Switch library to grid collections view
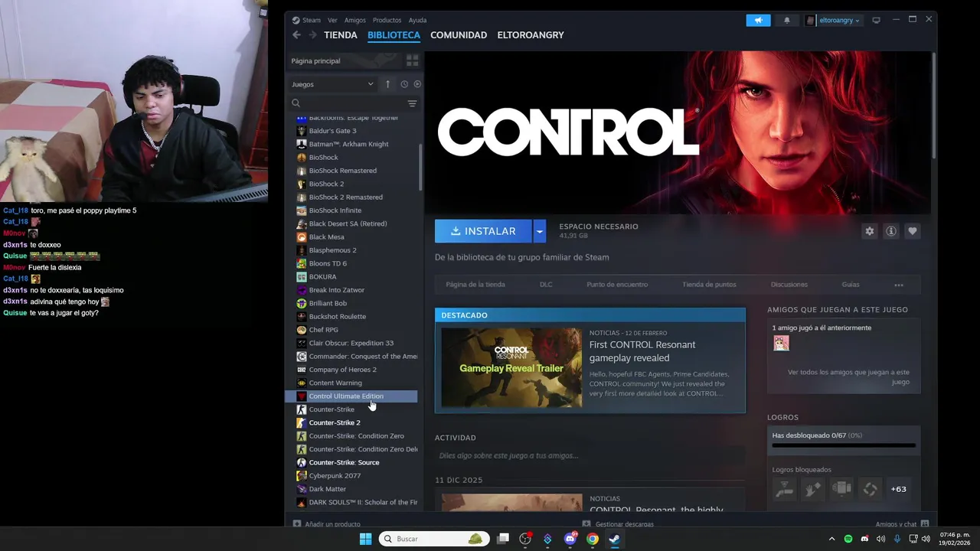The image size is (980, 551). 412,60
